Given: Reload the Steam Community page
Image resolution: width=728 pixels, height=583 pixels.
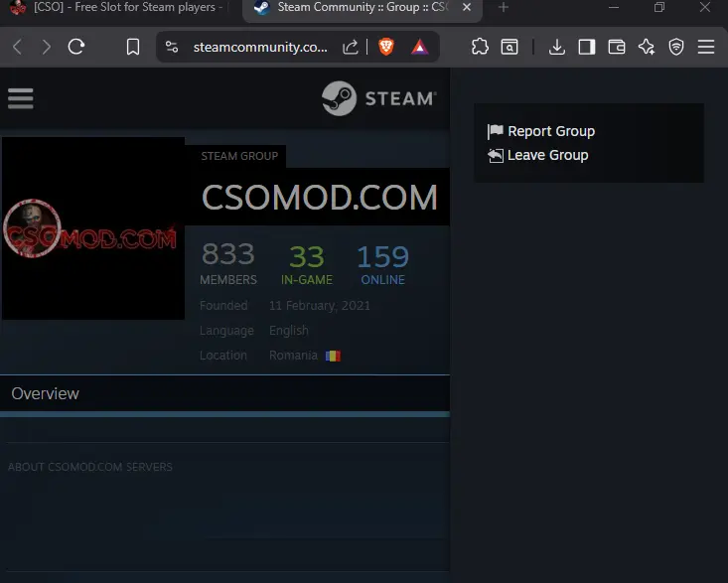Looking at the screenshot, I should click(x=76, y=47).
